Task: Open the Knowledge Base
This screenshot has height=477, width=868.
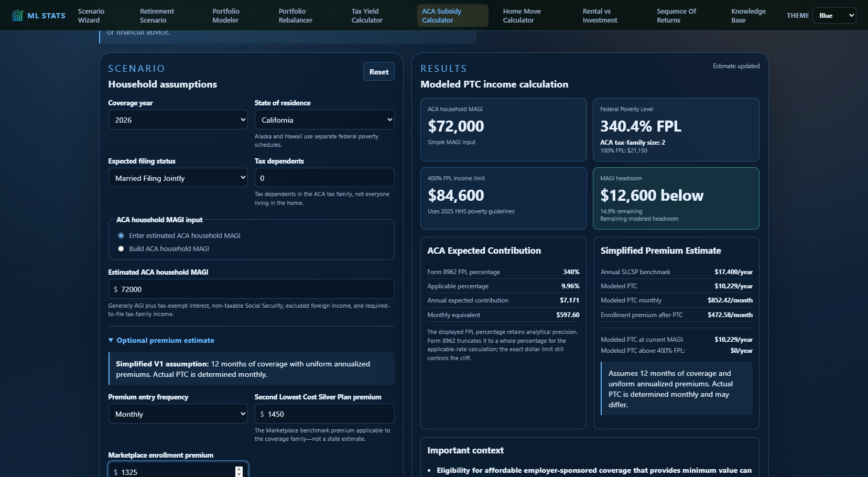Action: pos(748,16)
